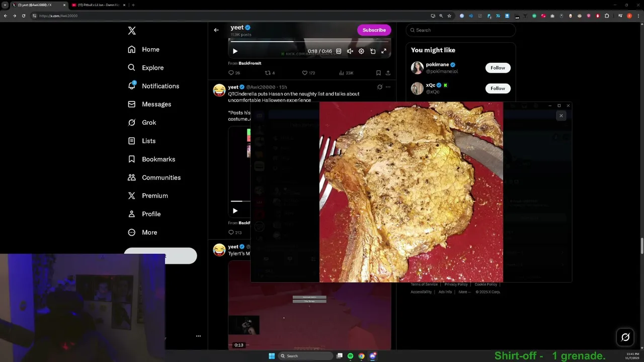Open Lists in the sidebar

(x=142, y=141)
